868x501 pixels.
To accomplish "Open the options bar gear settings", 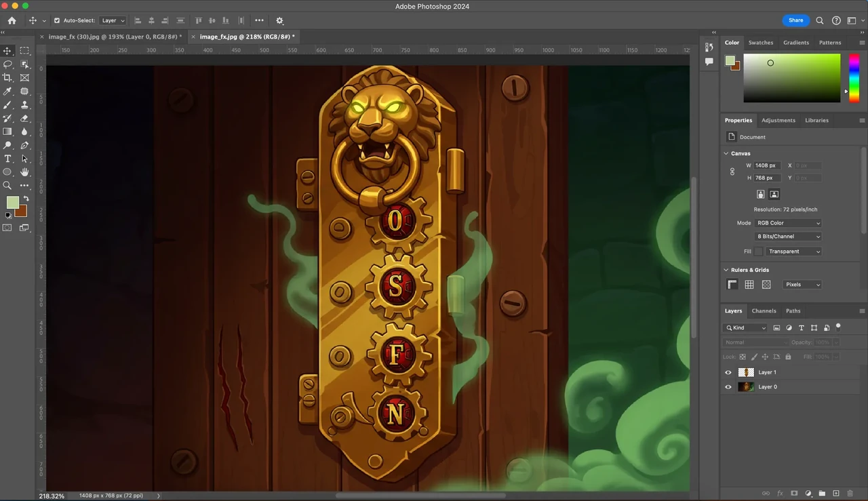I will (x=279, y=20).
